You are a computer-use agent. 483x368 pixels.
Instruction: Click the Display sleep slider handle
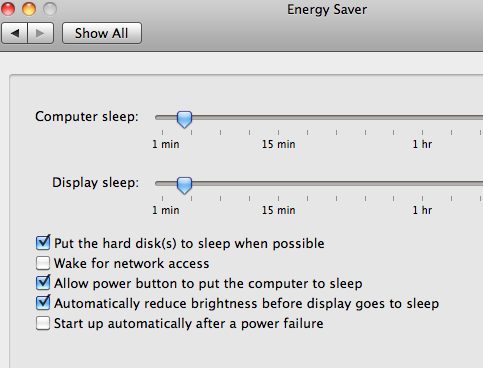coord(184,185)
